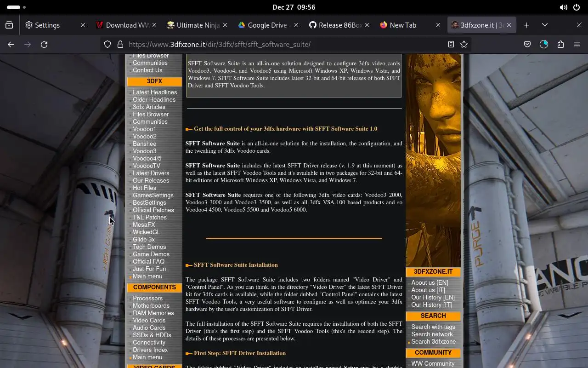This screenshot has width=588, height=368.
Task: Open Voodoo1 sidebar link
Action: tap(144, 129)
